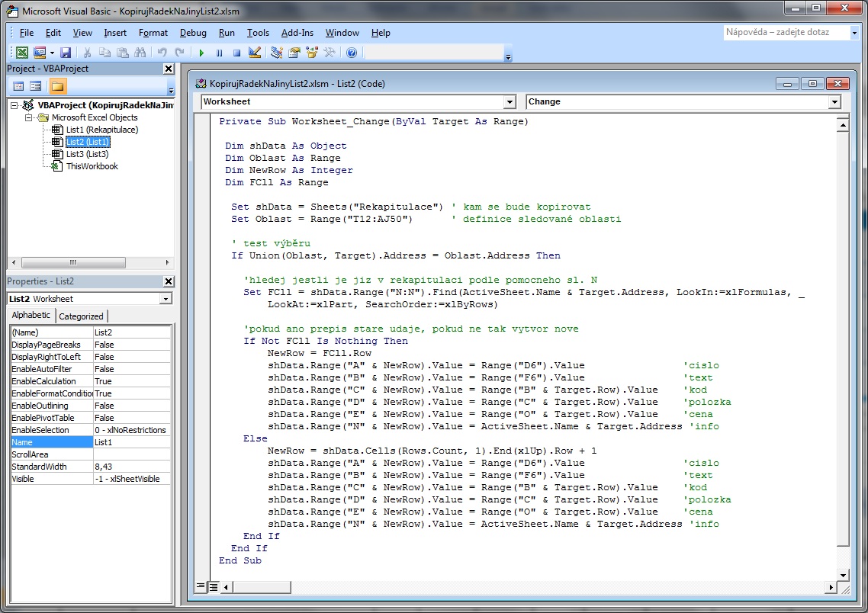
Task: Toggle Design Mode icon in toolbar
Action: (255, 53)
